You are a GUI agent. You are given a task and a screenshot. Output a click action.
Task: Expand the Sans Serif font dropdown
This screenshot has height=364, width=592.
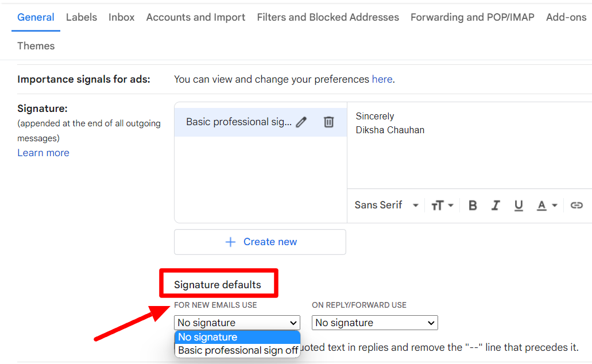click(386, 205)
